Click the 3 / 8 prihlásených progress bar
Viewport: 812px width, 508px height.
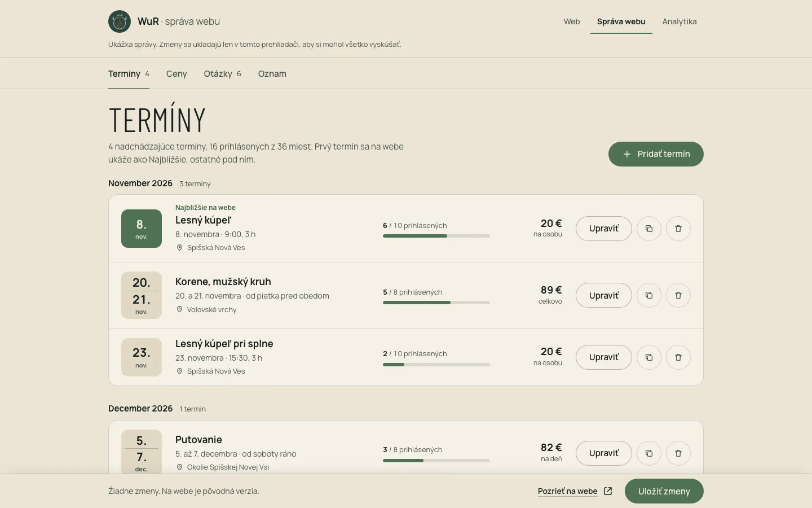coord(436,461)
